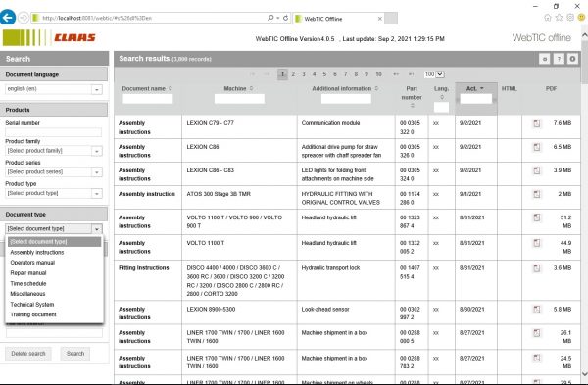The height and width of the screenshot is (385, 588).
Task: Expand the Product family dropdown
Action: point(97,151)
